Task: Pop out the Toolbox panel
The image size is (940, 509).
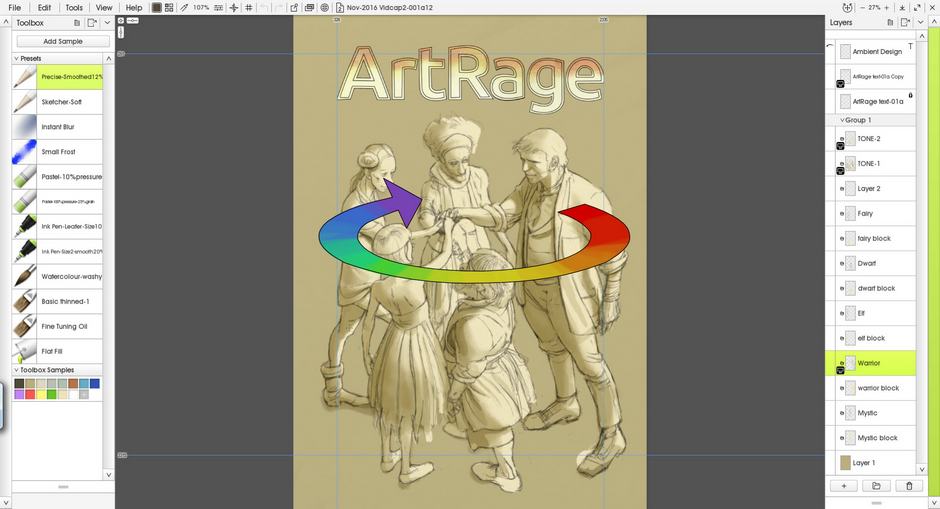Action: [92, 23]
